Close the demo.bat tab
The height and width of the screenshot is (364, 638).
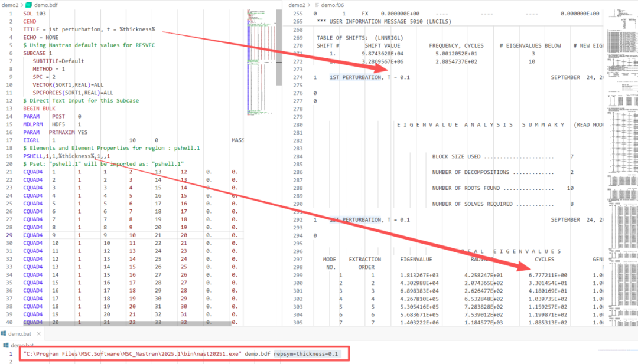(38, 333)
